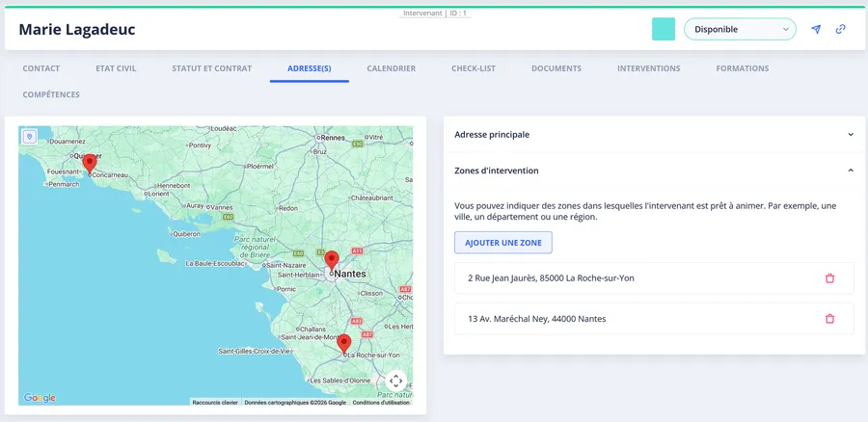Click the Données cartographiques ©2026 Google text
Viewport: 868px width, 422px height.
click(295, 403)
